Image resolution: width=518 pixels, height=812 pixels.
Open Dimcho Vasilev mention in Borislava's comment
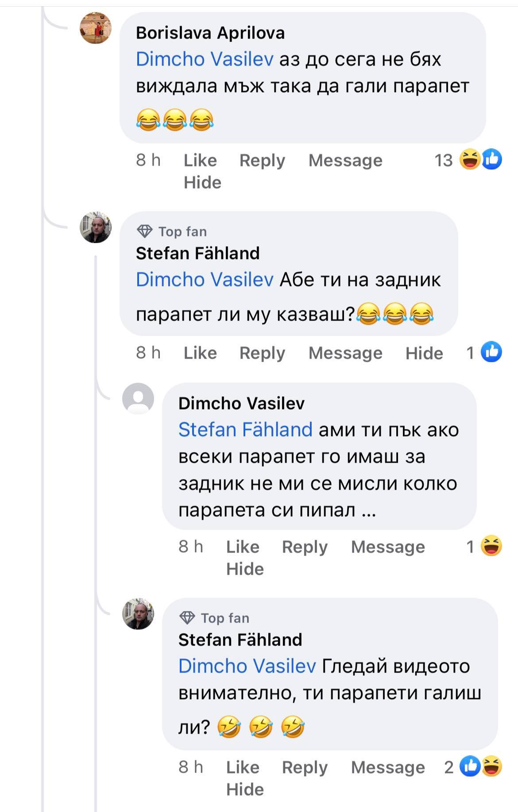click(x=205, y=59)
